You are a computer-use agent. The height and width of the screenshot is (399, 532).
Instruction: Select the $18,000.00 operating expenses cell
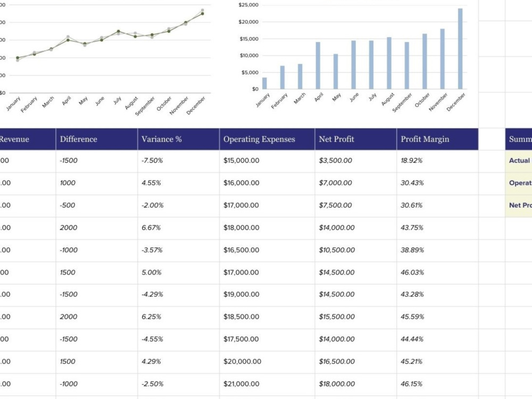point(267,228)
